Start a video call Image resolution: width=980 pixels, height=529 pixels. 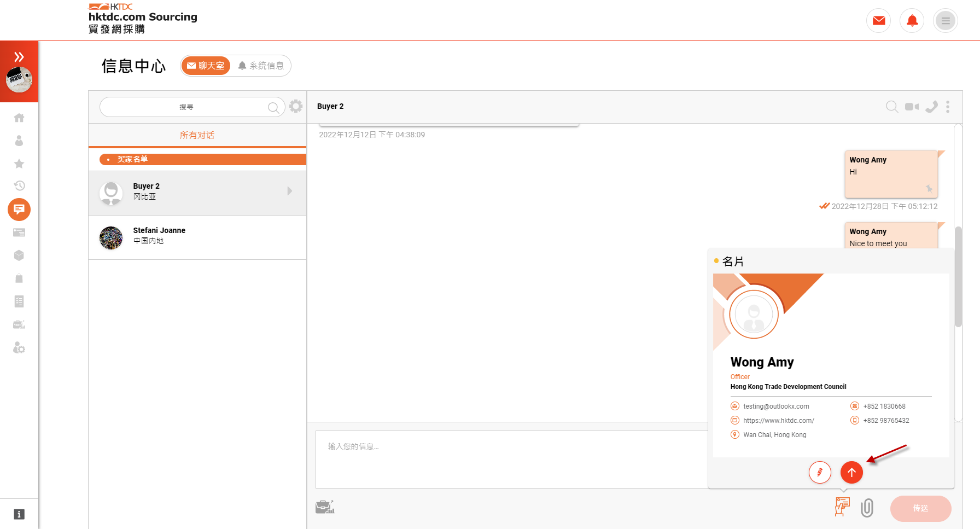912,107
